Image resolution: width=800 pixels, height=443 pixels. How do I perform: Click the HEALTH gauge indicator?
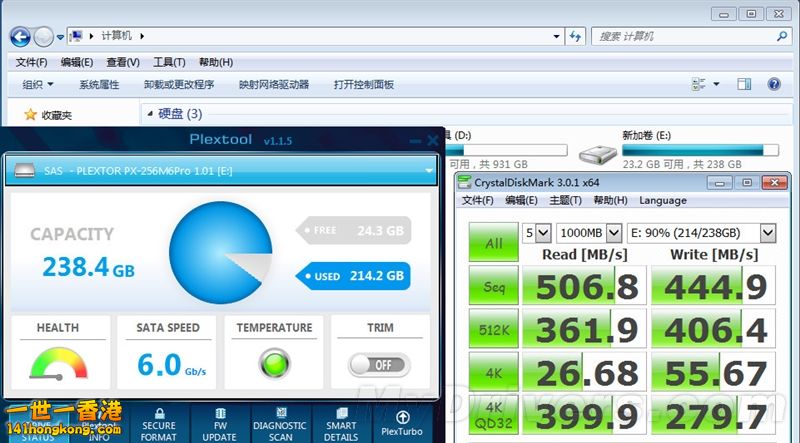[59, 363]
